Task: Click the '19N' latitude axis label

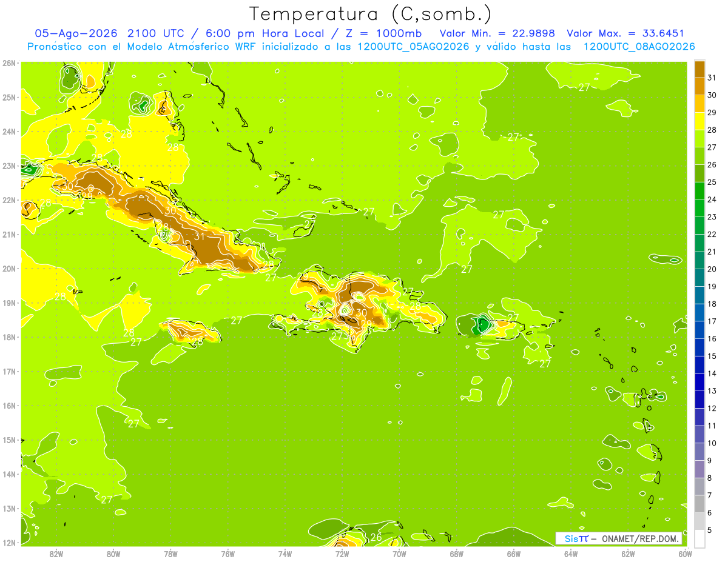Action: coord(9,303)
